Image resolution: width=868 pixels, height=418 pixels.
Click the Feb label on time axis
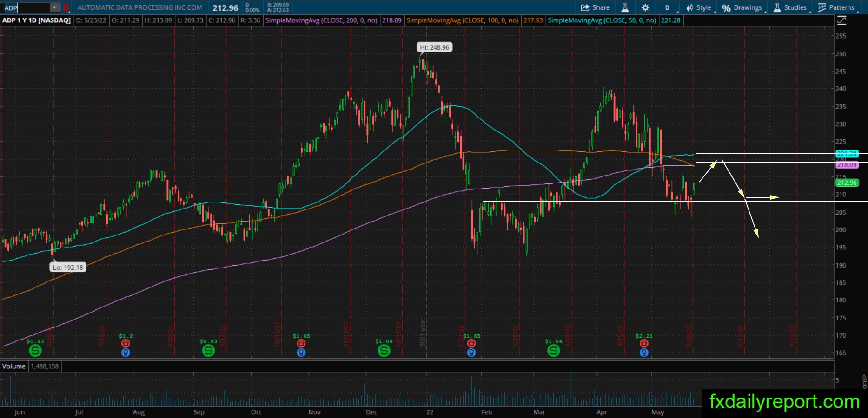(x=486, y=412)
